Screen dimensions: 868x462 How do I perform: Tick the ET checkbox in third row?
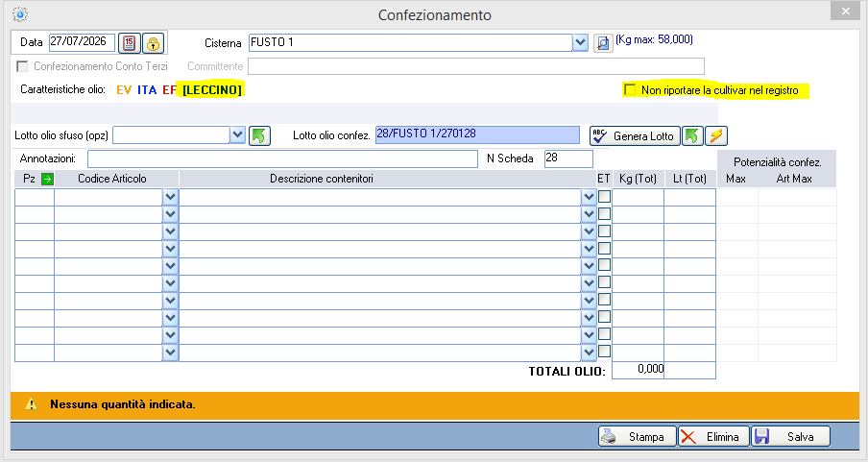tap(605, 231)
